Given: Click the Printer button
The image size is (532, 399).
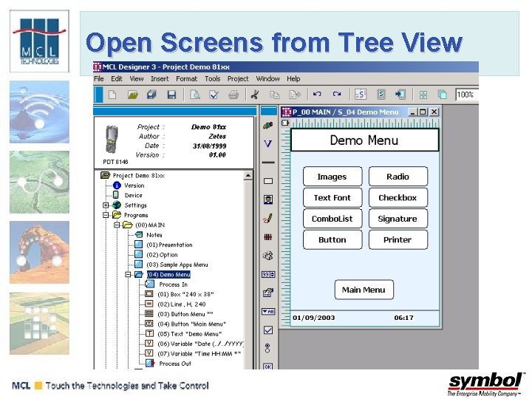Looking at the screenshot, I should click(398, 239).
